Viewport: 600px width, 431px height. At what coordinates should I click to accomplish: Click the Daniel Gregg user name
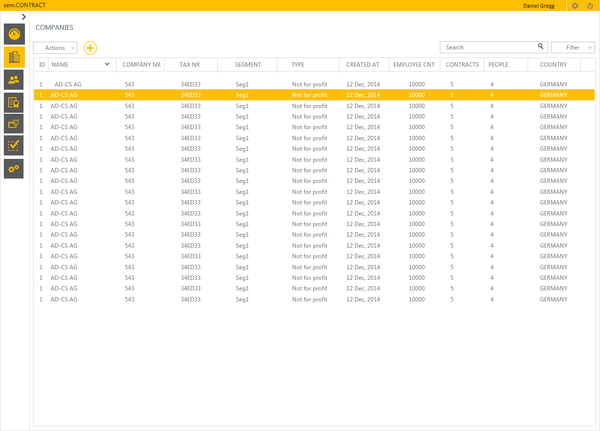pos(542,6)
